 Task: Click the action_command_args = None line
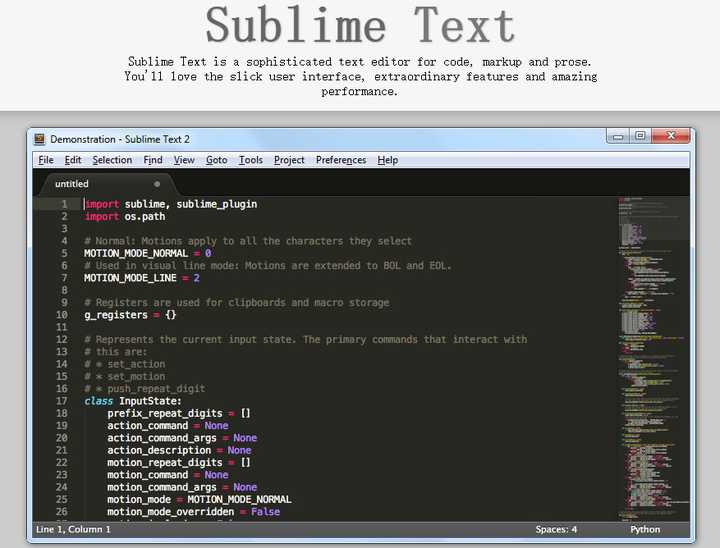coord(182,438)
